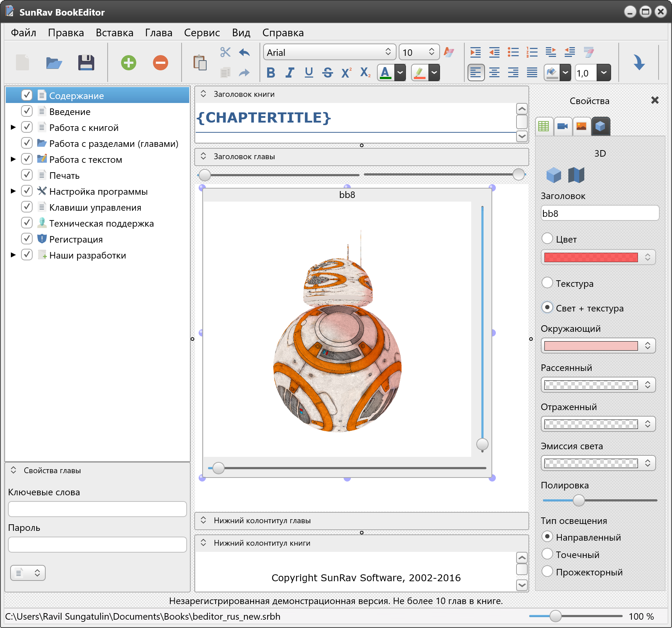Select the Цвет radio button
The image size is (672, 628).
[547, 239]
